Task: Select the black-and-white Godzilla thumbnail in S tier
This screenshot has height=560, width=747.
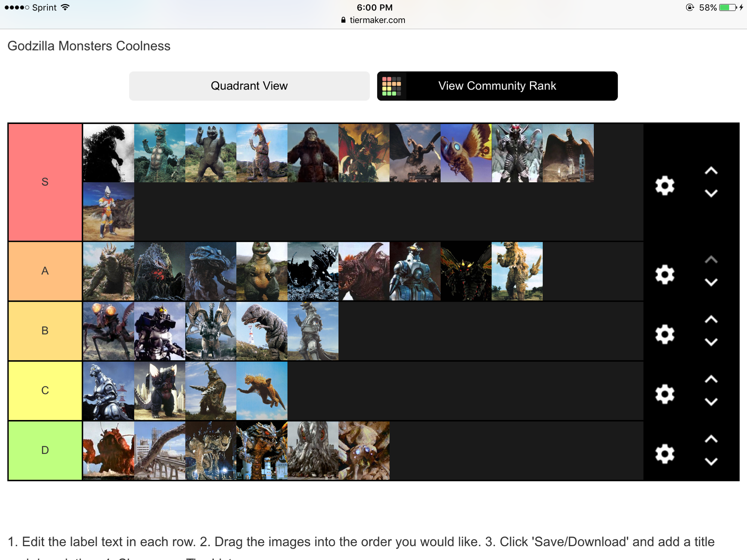Action: 108,153
